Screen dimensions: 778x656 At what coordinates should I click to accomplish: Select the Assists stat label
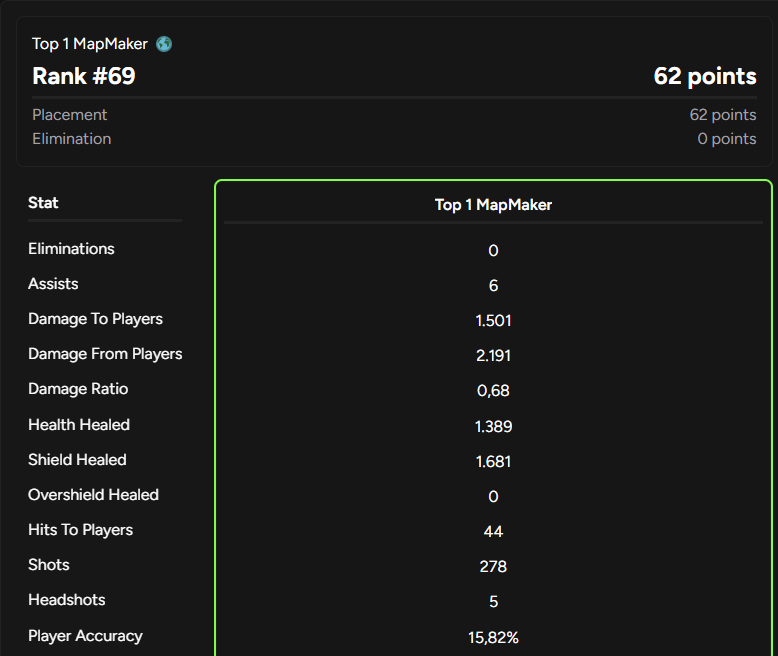coord(53,284)
